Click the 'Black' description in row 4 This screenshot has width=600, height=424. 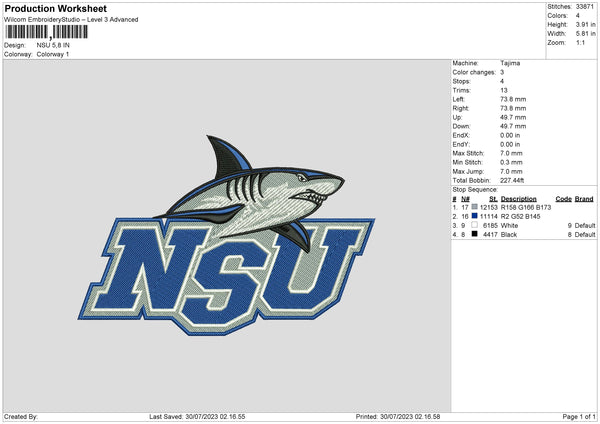pos(509,235)
